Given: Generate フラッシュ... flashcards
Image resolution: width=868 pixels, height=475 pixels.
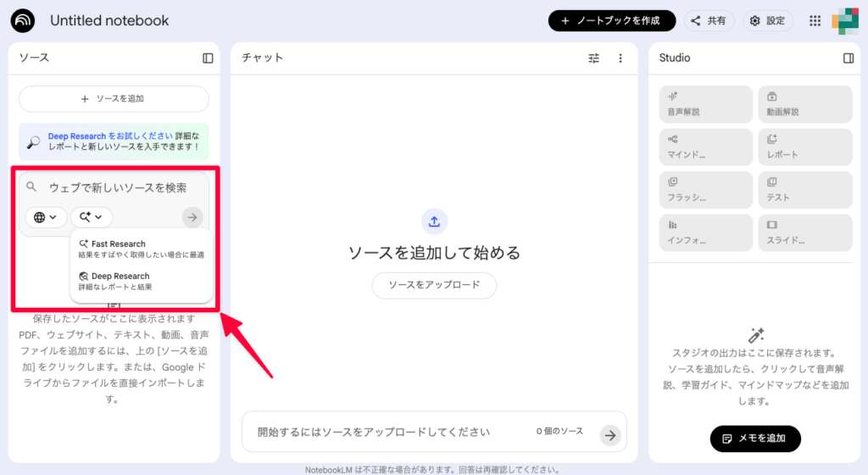Looking at the screenshot, I should click(x=706, y=190).
